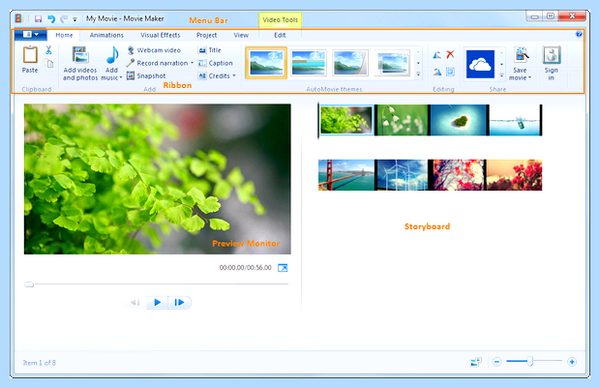This screenshot has height=388, width=600.
Task: Expand the Add music dropdown arrow
Action: [x=121, y=78]
